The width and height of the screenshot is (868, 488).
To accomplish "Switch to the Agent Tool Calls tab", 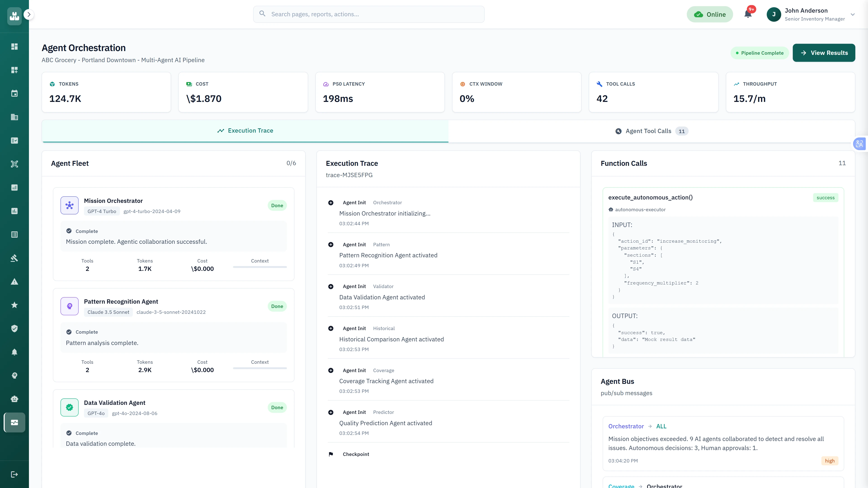I will (651, 131).
